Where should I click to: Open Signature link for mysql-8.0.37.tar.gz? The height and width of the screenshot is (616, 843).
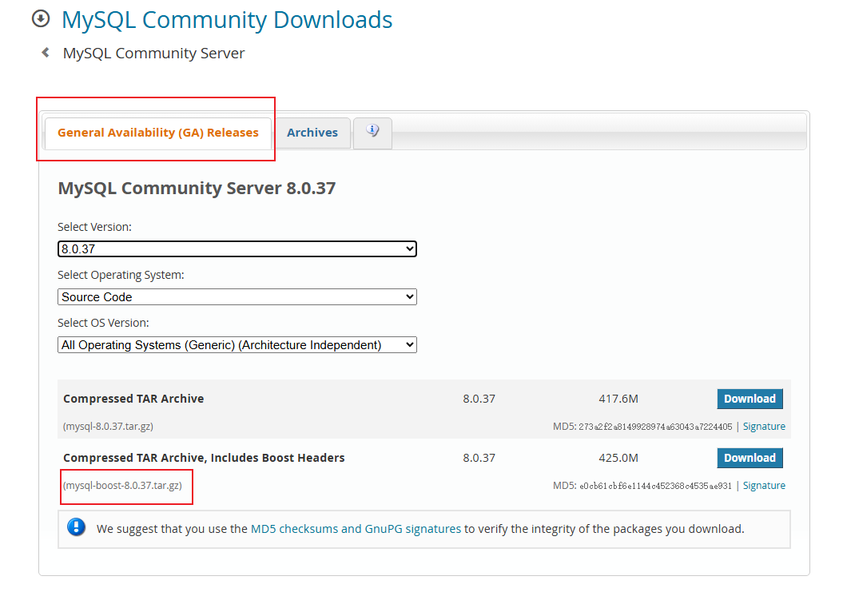(x=764, y=427)
